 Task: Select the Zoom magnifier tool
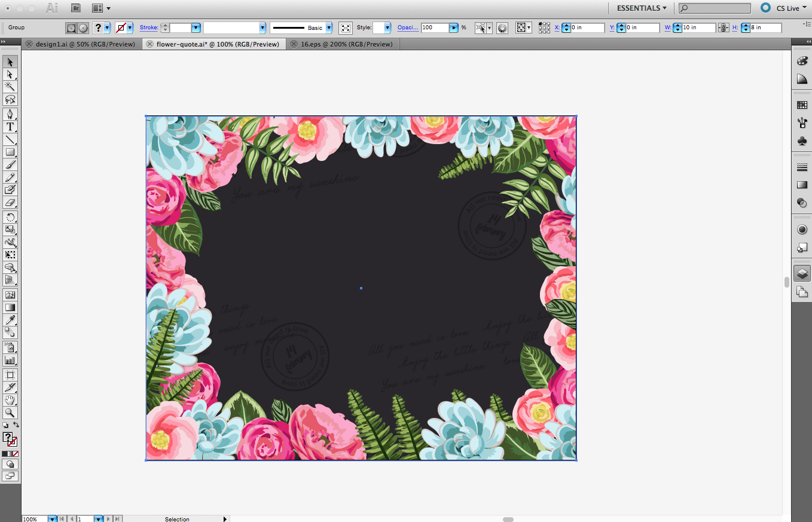(10, 413)
